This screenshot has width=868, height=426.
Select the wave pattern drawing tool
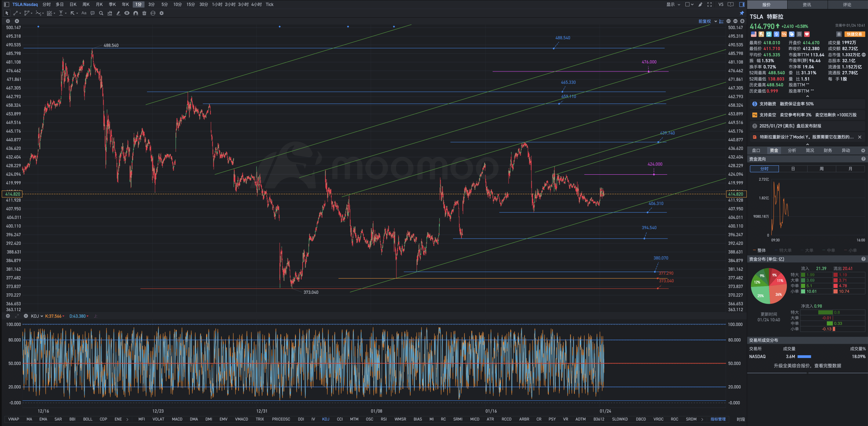coord(38,13)
